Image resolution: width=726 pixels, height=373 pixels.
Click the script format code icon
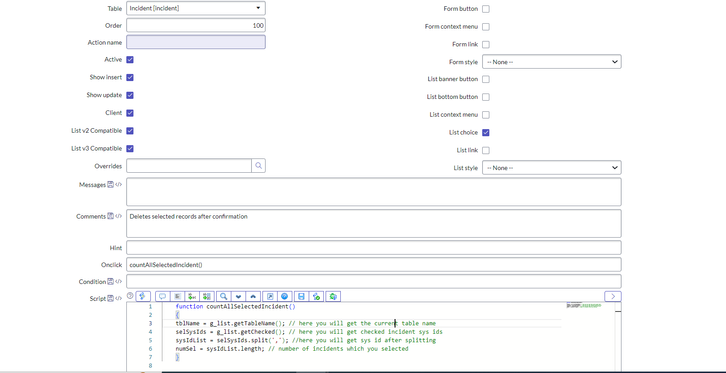coord(177,296)
